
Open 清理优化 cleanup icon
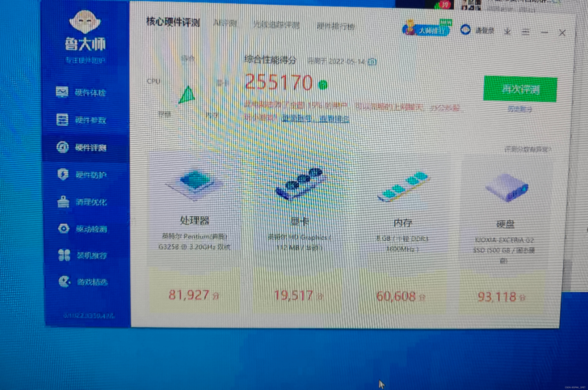[63, 201]
